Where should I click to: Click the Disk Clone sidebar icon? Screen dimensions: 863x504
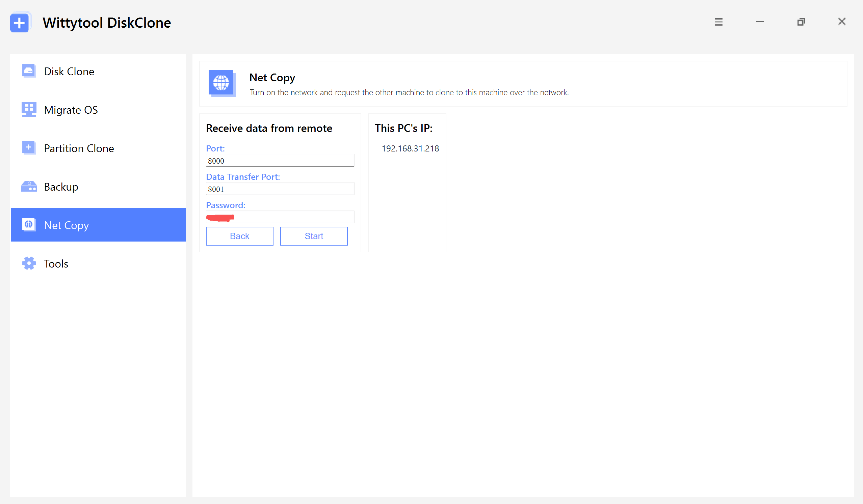pyautogui.click(x=29, y=71)
